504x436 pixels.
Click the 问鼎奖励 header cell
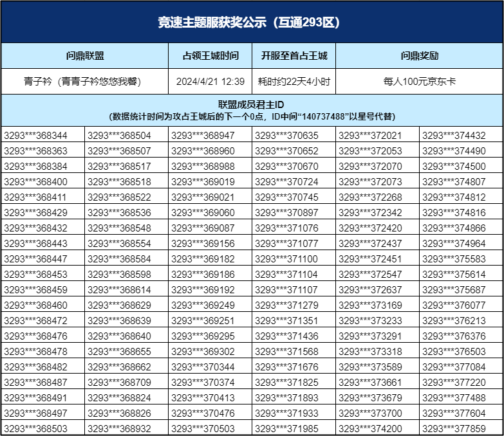[419, 56]
